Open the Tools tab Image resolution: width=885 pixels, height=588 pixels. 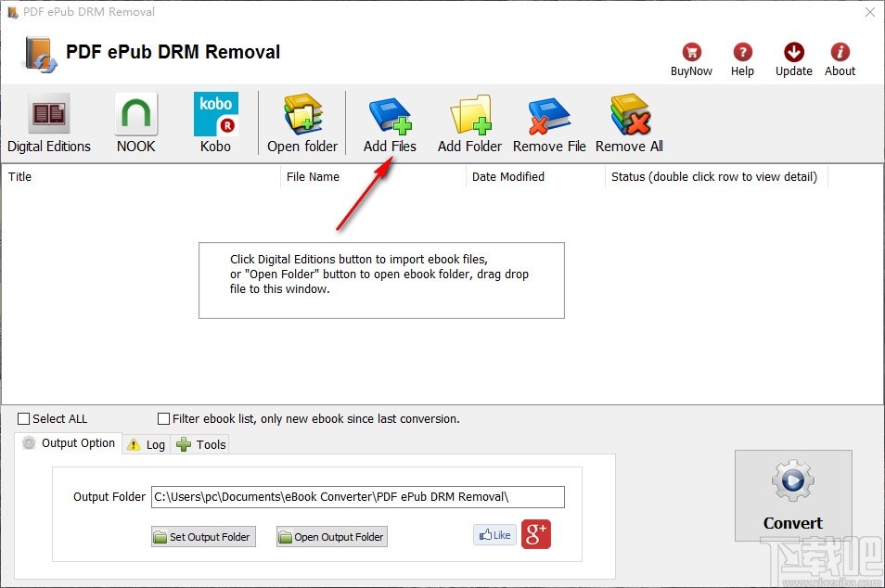[x=200, y=444]
